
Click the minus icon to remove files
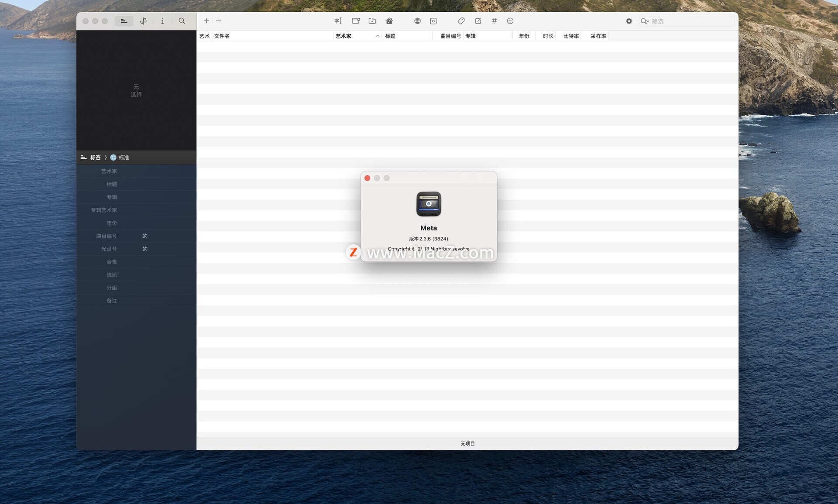[x=219, y=21]
